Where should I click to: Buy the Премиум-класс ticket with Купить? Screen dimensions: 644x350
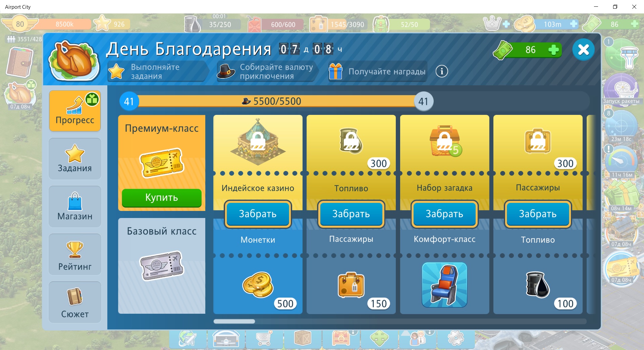pos(162,198)
